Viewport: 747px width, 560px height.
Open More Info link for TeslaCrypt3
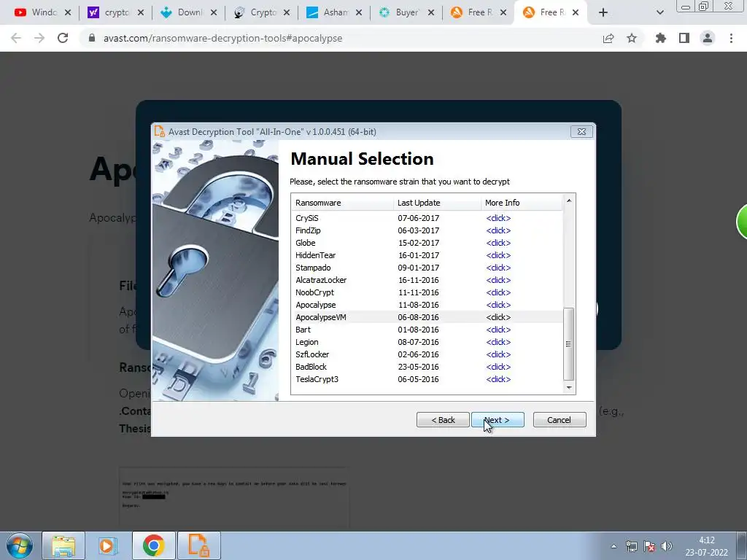click(498, 379)
